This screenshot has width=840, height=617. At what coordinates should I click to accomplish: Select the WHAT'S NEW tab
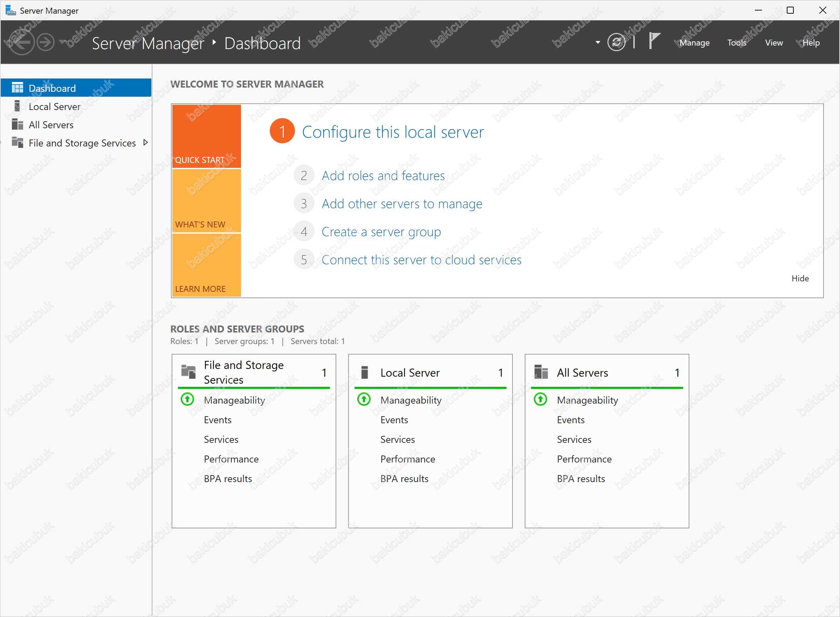coord(206,200)
